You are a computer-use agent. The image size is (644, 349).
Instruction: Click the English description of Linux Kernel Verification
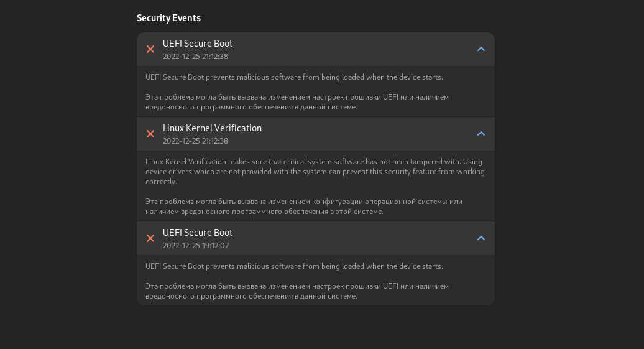coord(315,172)
